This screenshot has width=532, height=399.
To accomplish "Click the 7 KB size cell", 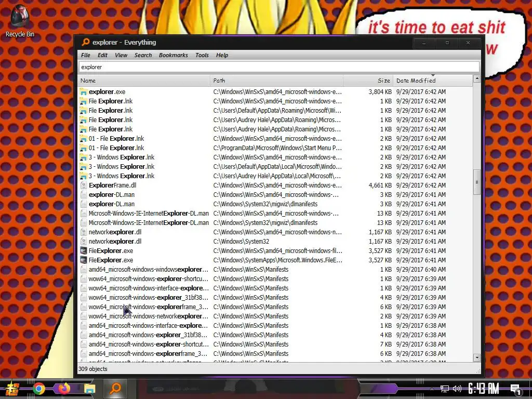I will [x=386, y=344].
